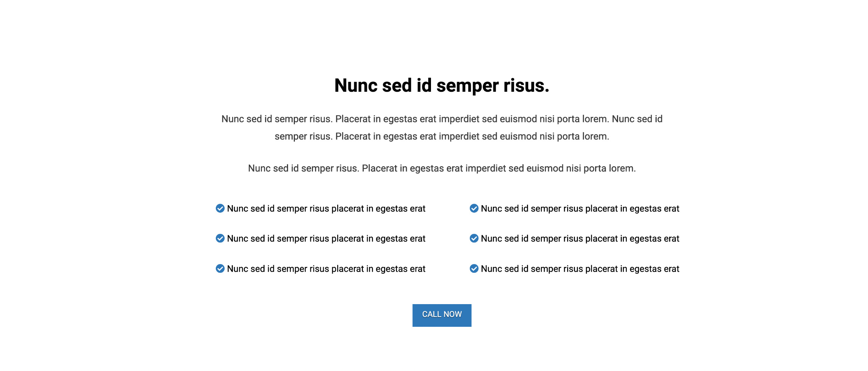The width and height of the screenshot is (868, 371).
Task: Select first left-column list item text
Action: click(x=326, y=209)
